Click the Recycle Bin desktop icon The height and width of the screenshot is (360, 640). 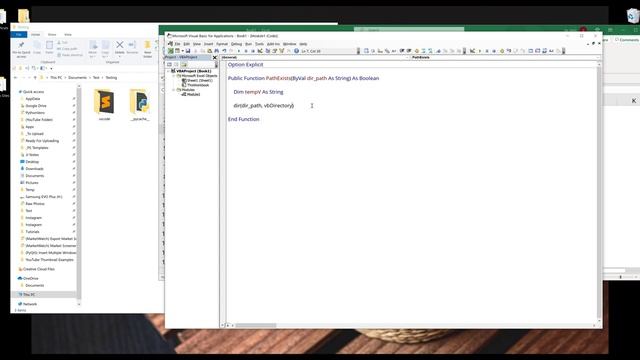tap(632, 16)
